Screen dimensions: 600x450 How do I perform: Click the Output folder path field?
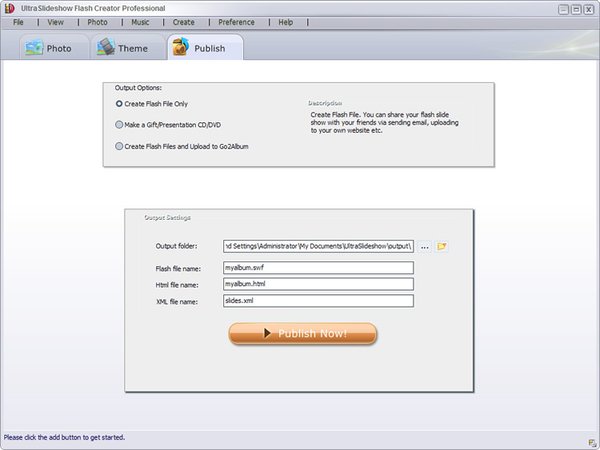318,246
